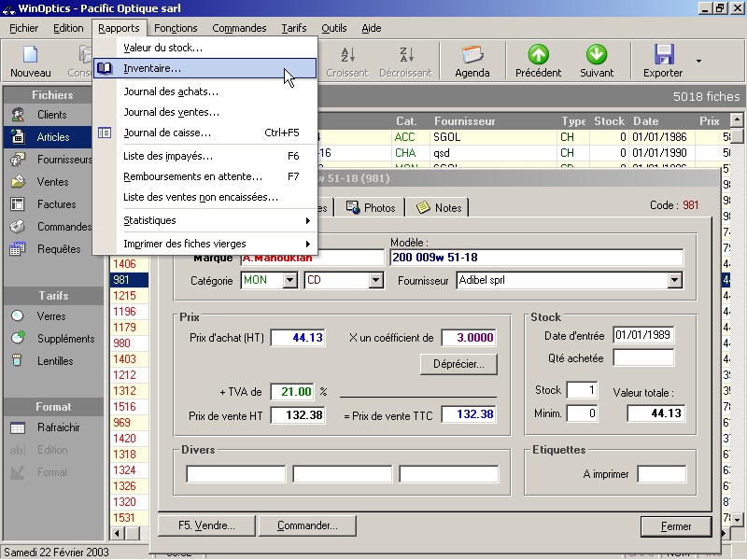The height and width of the screenshot is (560, 747).
Task: Open the MON category dropdown
Action: pyautogui.click(x=289, y=280)
